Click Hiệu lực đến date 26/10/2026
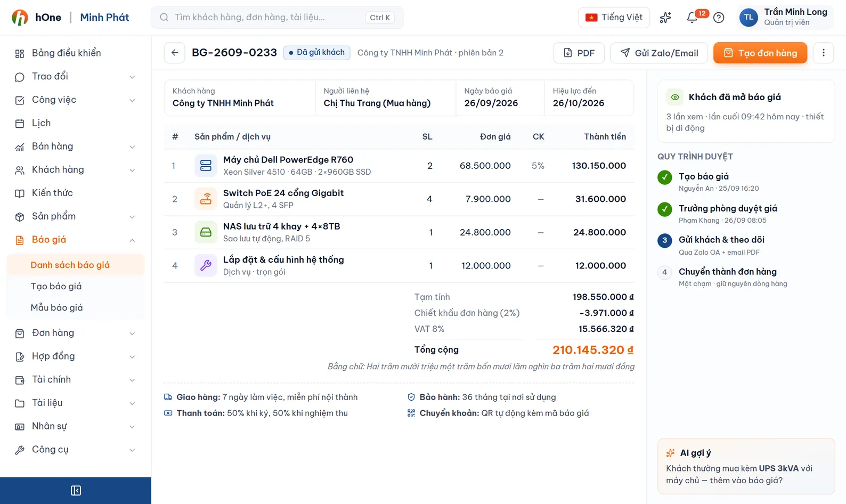Image resolution: width=846 pixels, height=504 pixels. coord(579,103)
